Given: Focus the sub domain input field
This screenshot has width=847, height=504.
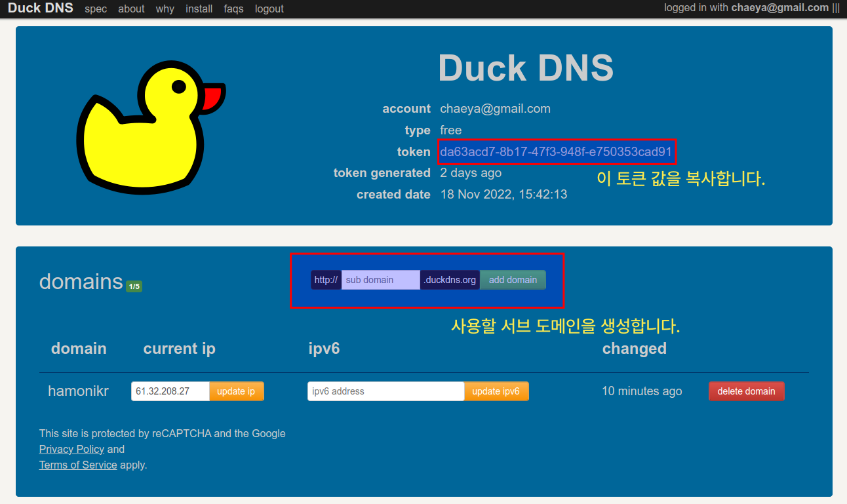Looking at the screenshot, I should tap(381, 280).
